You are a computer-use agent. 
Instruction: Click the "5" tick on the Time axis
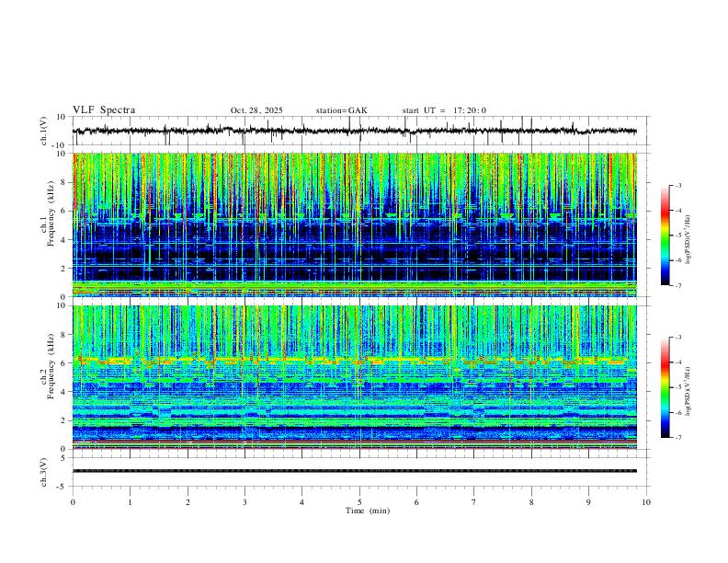359,502
